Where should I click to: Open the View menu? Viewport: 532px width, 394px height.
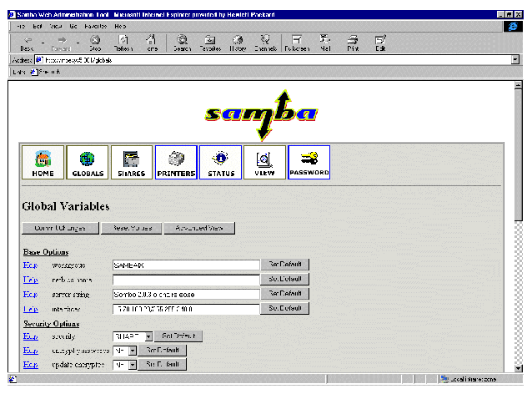[x=56, y=26]
